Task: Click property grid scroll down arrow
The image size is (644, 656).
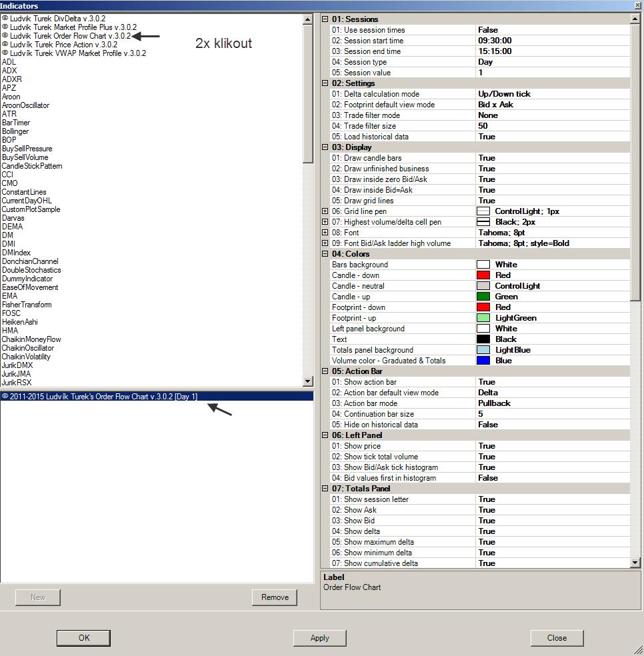Action: click(635, 563)
